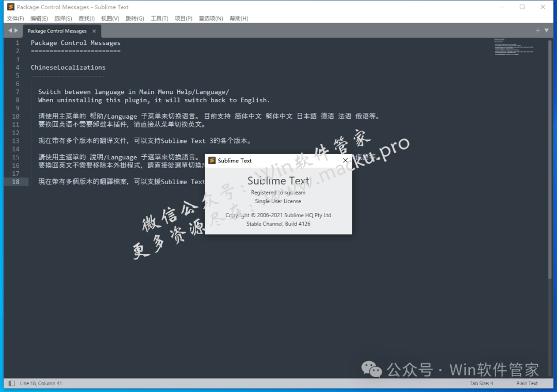Click line number 1 in gutter

[x=17, y=43]
